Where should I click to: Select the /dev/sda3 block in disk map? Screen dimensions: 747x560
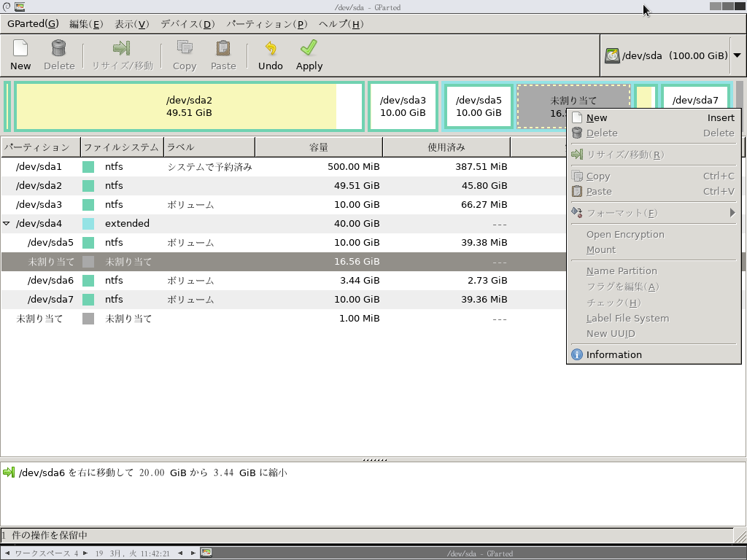403,106
